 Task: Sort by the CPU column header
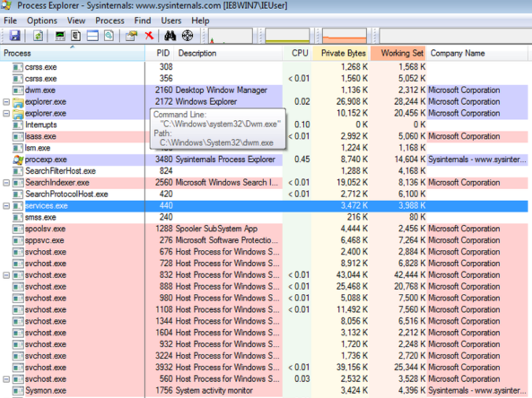[x=297, y=53]
